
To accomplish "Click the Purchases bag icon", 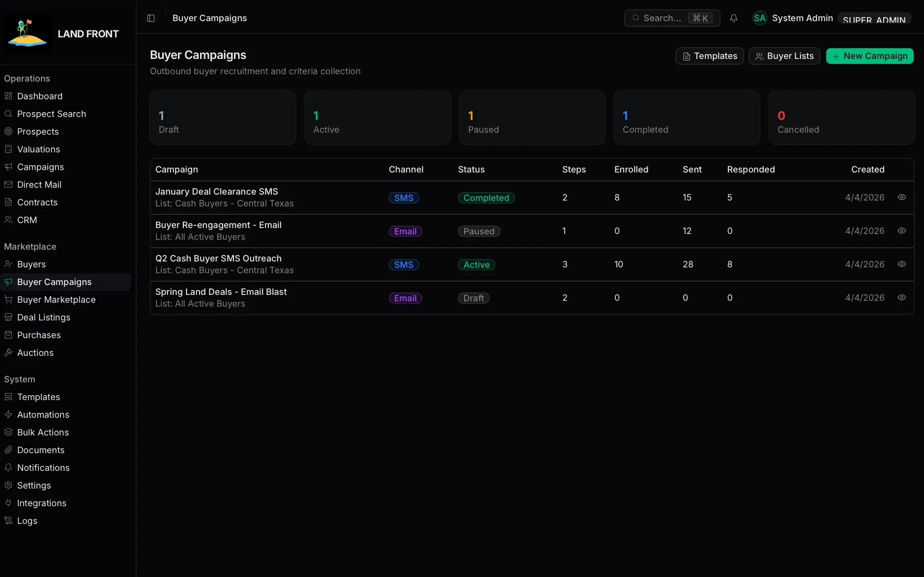I will 8,335.
